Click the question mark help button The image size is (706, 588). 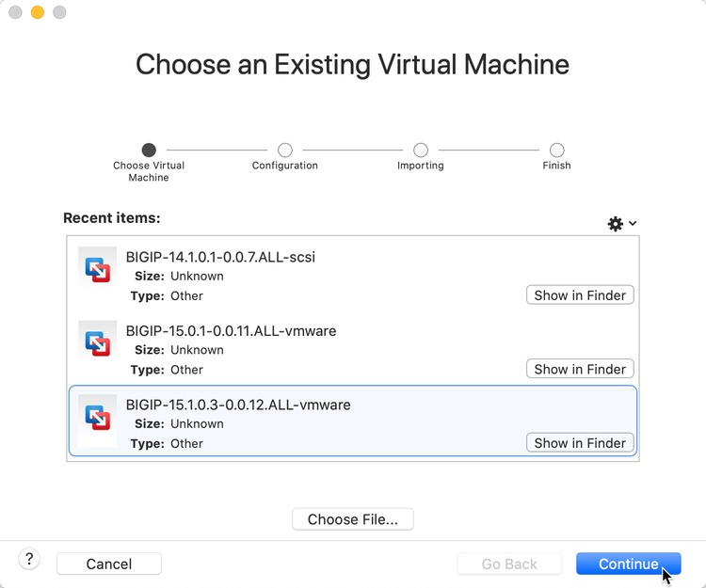pos(29,560)
